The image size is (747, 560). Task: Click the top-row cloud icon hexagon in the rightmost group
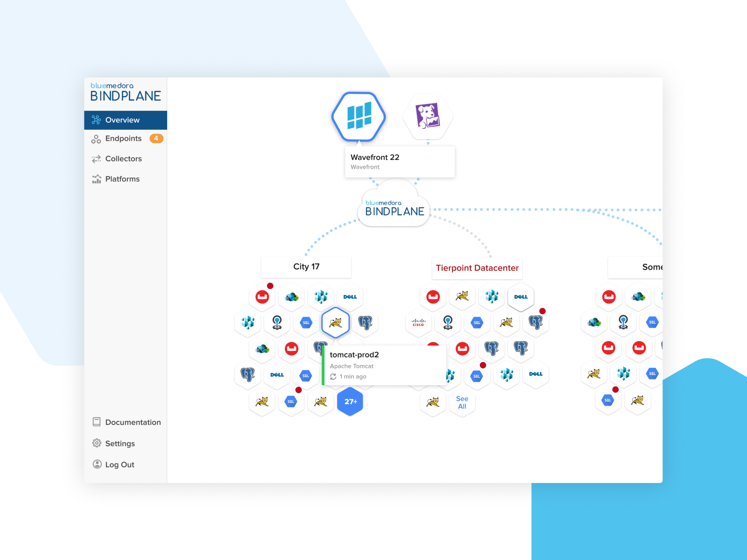point(638,297)
